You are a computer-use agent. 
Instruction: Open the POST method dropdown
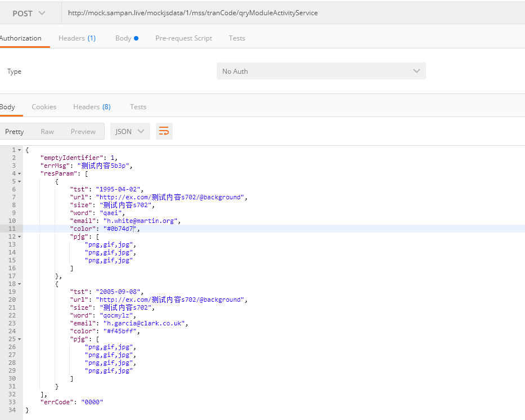[x=29, y=13]
